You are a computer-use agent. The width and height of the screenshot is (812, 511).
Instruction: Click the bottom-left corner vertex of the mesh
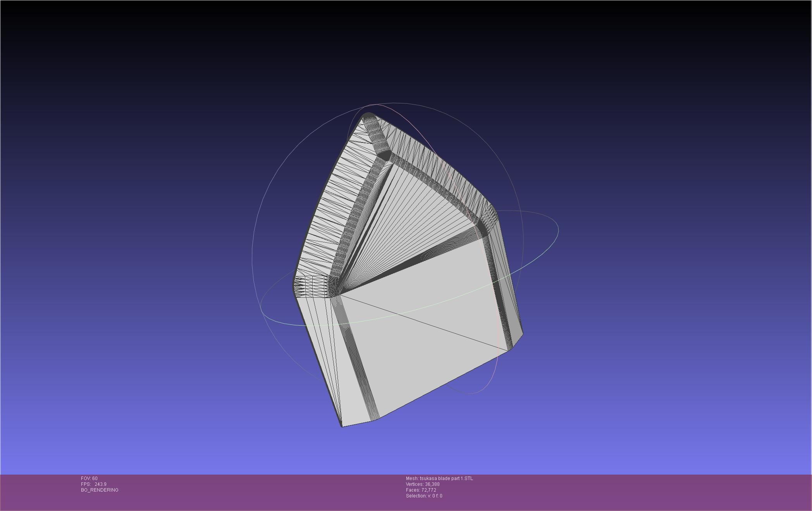click(342, 426)
